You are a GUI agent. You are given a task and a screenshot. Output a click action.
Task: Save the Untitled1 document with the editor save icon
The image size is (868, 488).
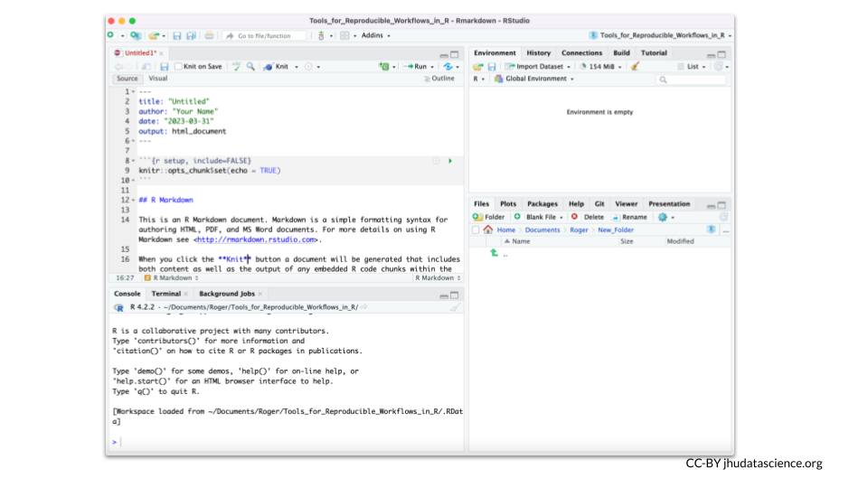click(164, 66)
